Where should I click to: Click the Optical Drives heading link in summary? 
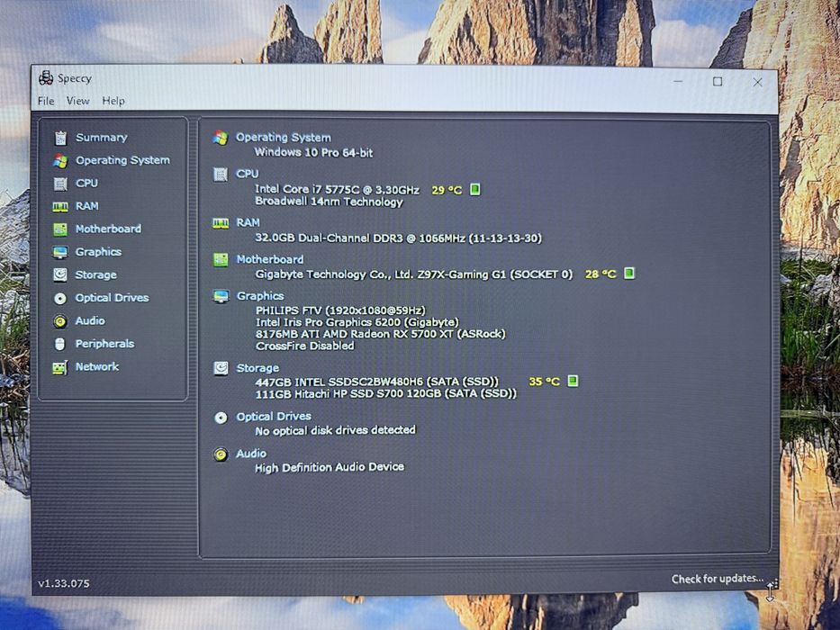pos(274,416)
